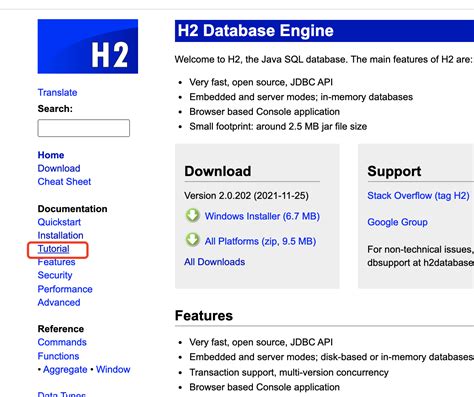Open the Commands reference link
This screenshot has height=397, width=474.
62,342
